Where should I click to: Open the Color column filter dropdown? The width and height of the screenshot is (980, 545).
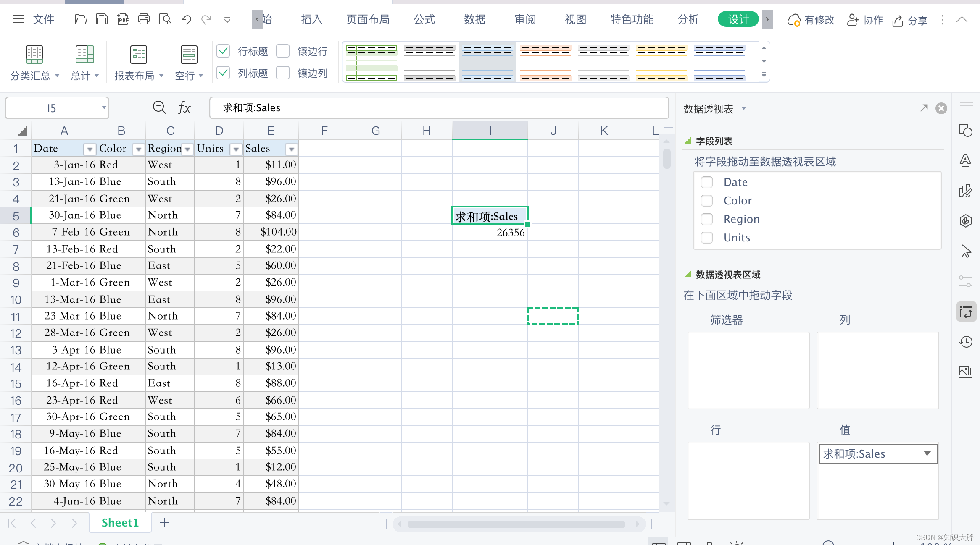click(138, 149)
